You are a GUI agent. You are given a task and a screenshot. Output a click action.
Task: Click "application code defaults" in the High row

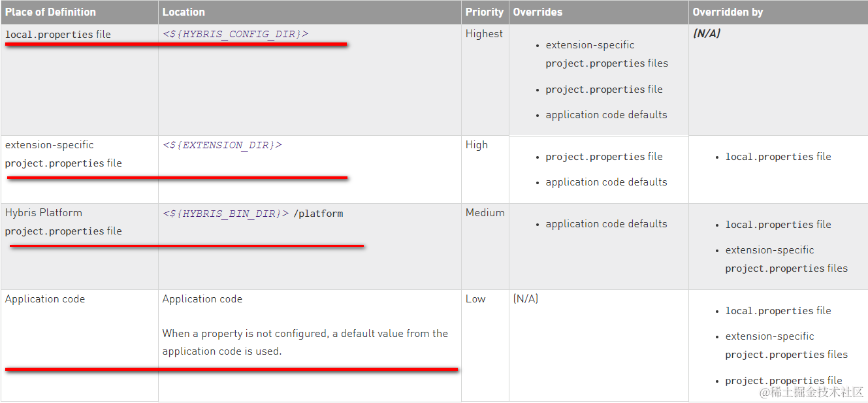click(x=606, y=182)
